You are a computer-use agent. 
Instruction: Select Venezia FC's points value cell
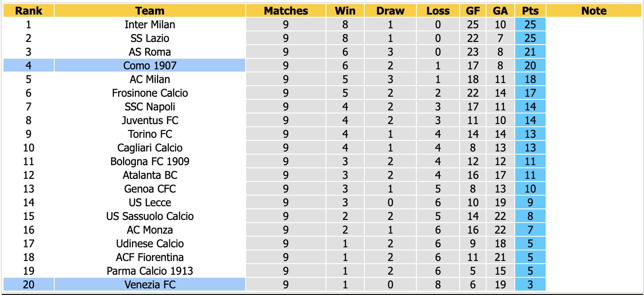pos(530,285)
